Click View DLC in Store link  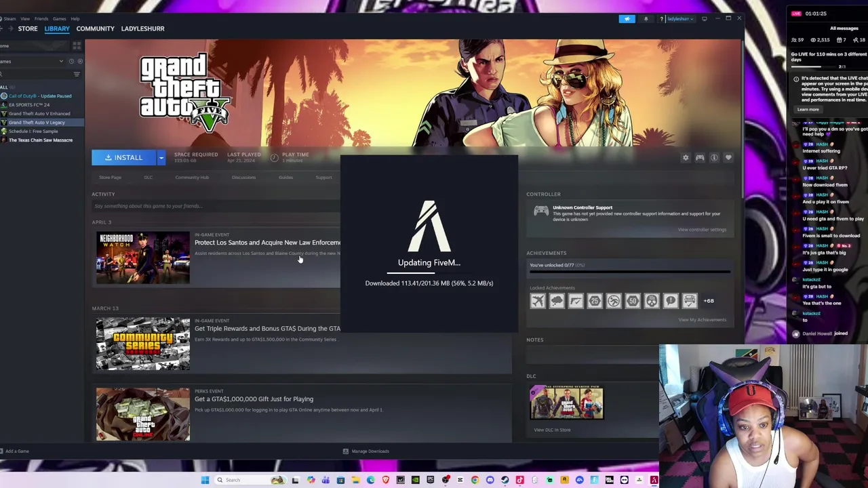(x=552, y=430)
